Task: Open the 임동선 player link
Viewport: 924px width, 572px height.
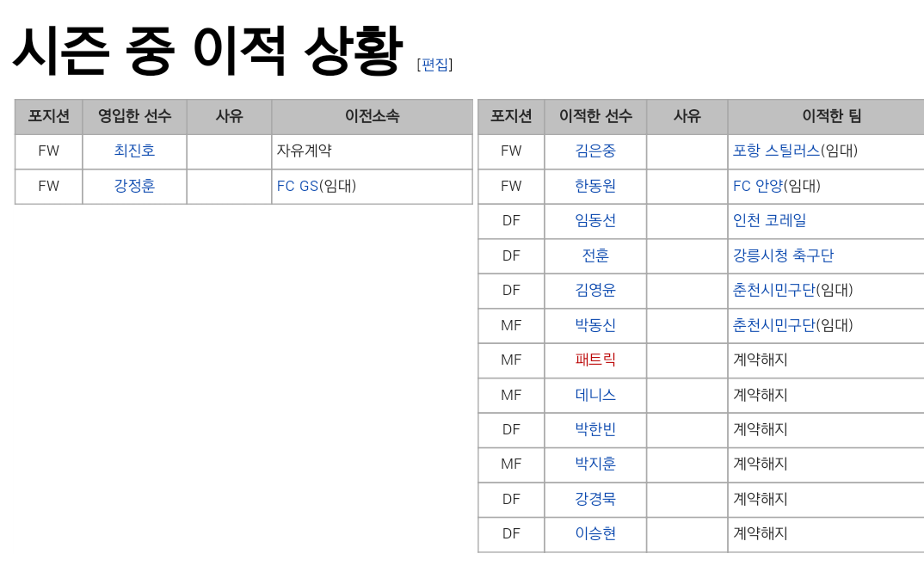Action: pos(595,220)
